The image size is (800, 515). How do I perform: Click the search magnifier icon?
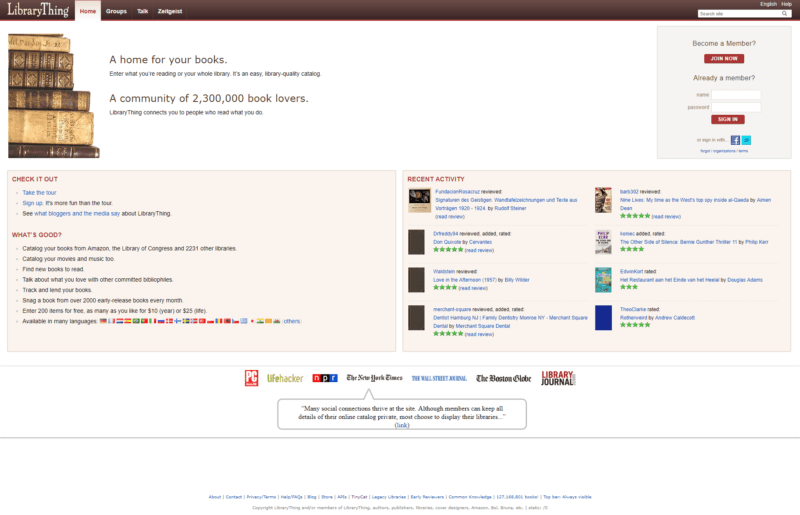[784, 14]
